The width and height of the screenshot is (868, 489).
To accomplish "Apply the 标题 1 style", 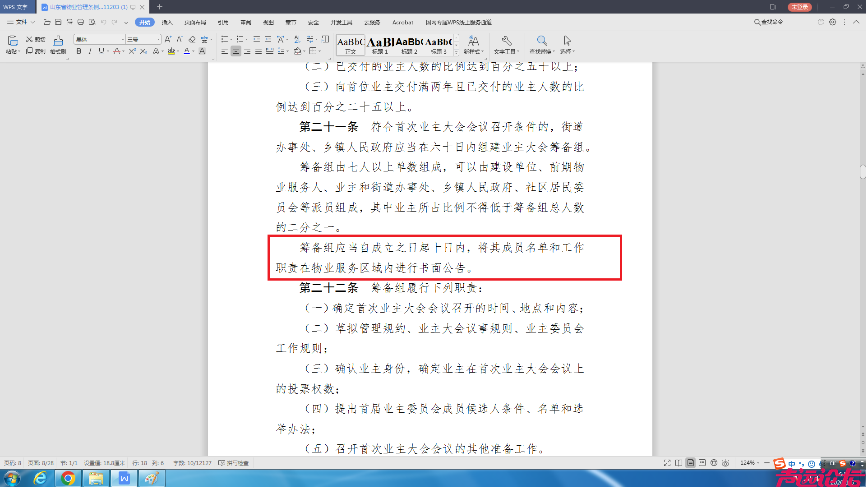I will [x=380, y=45].
